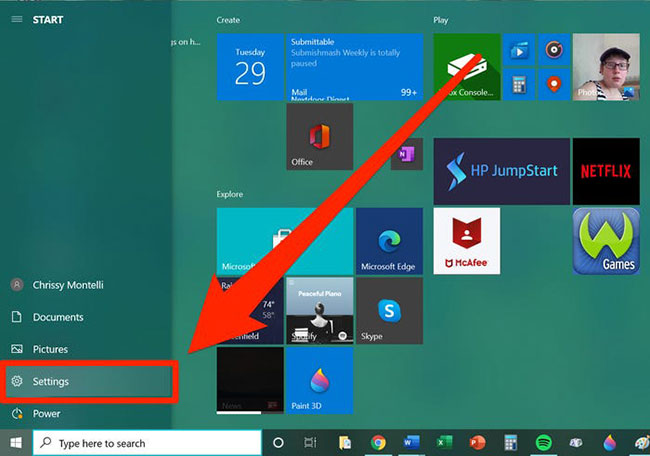Open Task View on the taskbar
The width and height of the screenshot is (650, 456).
click(310, 443)
